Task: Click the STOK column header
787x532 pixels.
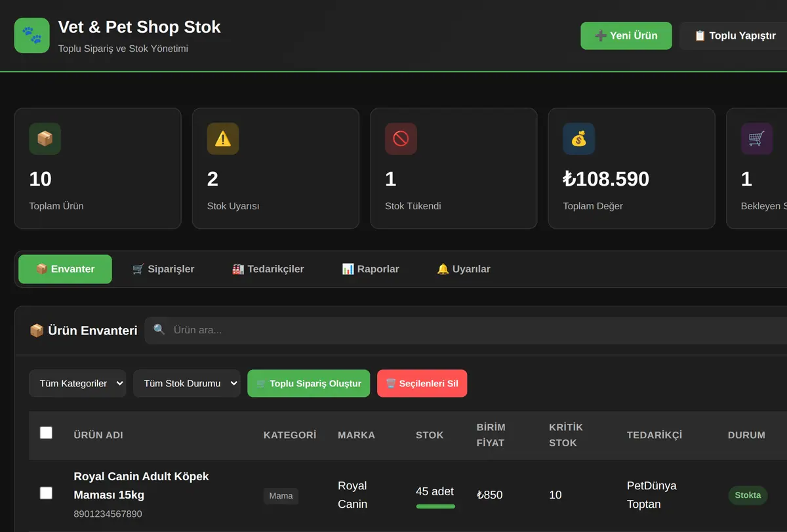Action: tap(430, 435)
